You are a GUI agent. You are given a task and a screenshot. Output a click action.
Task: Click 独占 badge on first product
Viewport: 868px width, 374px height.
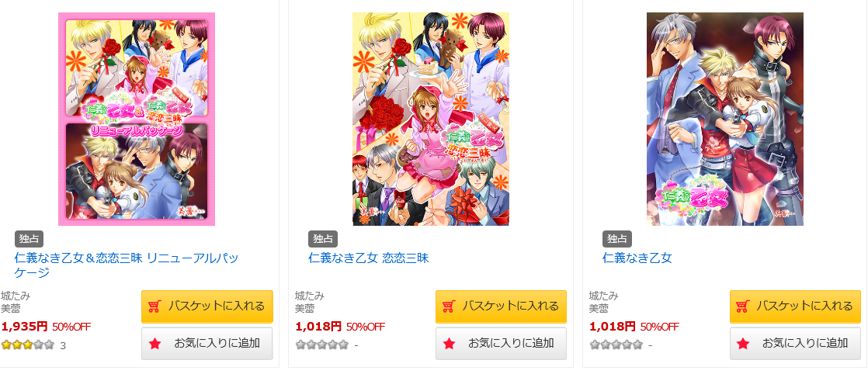coord(29,239)
